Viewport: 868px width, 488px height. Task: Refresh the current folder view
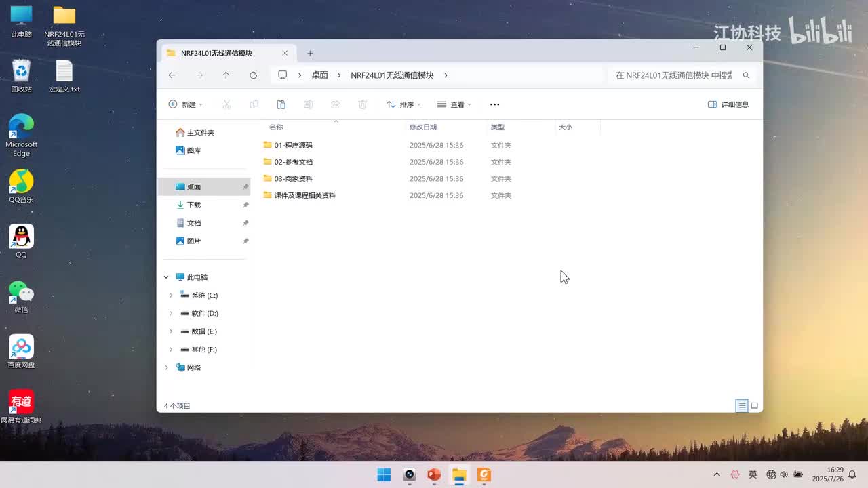coord(253,75)
